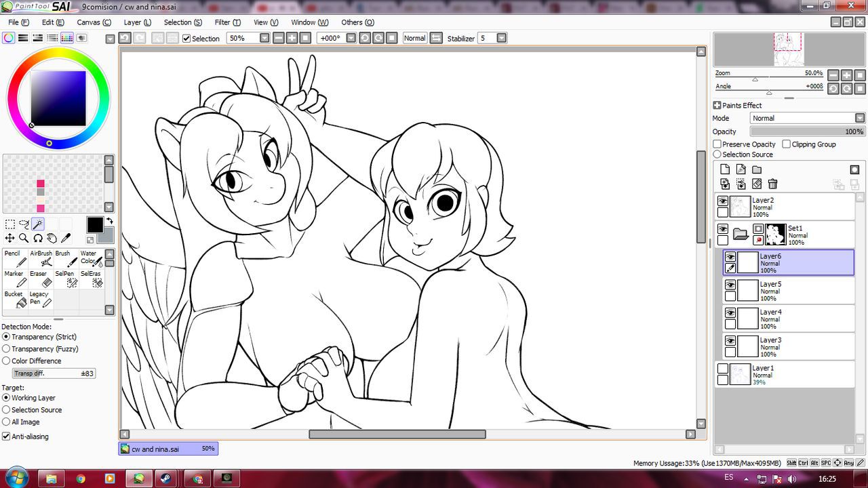The image size is (868, 488).
Task: Click the navigator zoom-out minus button
Action: tap(833, 75)
